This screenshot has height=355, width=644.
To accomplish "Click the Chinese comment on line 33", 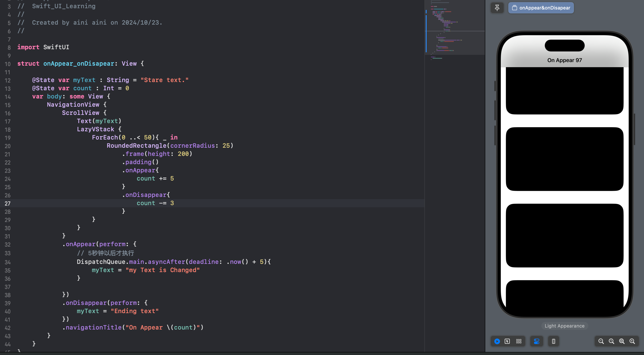I will (105, 253).
